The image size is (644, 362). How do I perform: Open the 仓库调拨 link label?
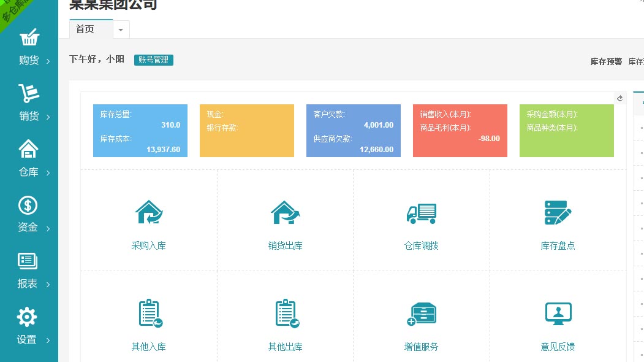pos(422,245)
